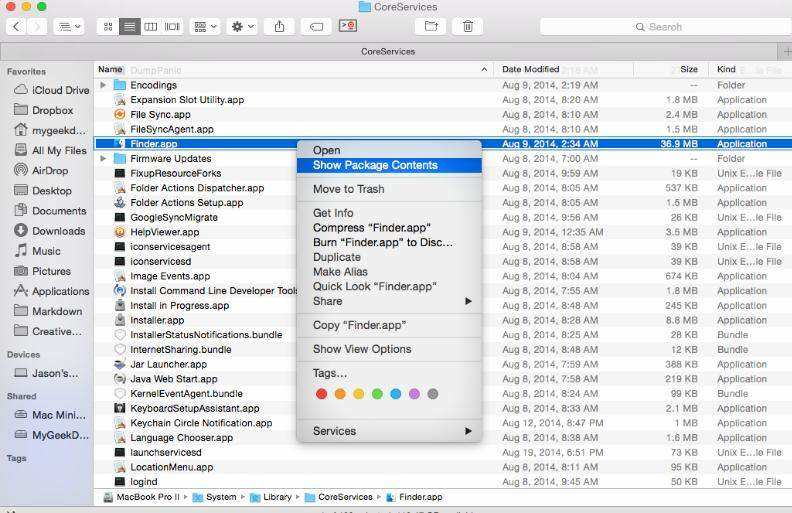Expand the Firmware Updates folder triangle
This screenshot has height=513, width=792.
coord(103,159)
